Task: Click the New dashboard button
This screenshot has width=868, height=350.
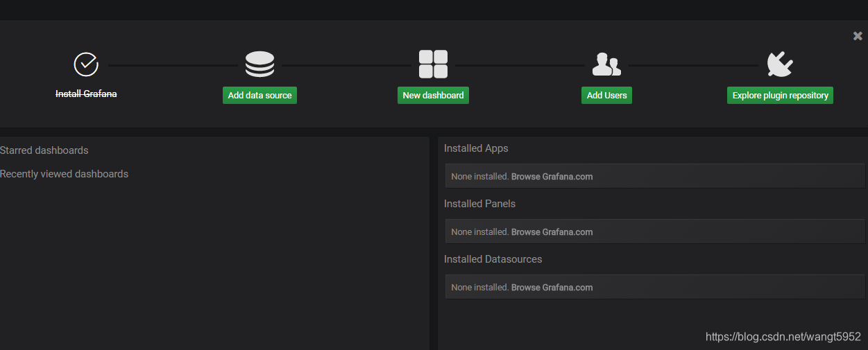Action: click(x=433, y=95)
